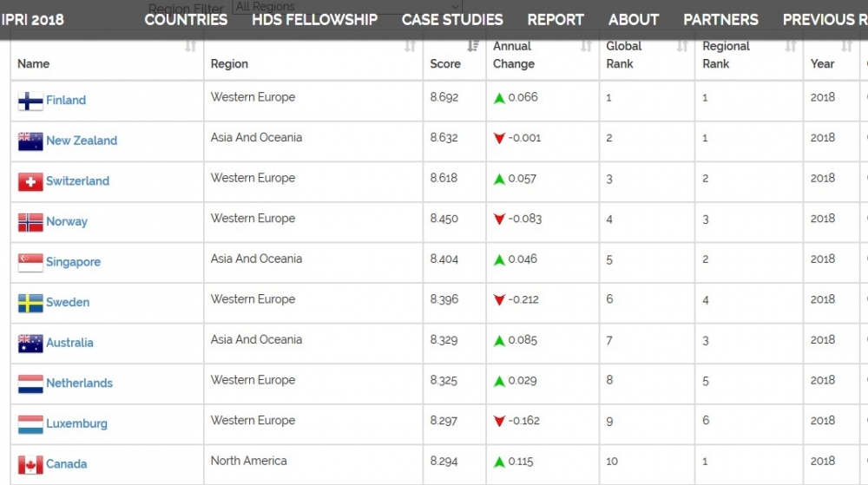The width and height of the screenshot is (868, 485).
Task: Toggle sorting on Annual Change column
Action: pos(586,47)
